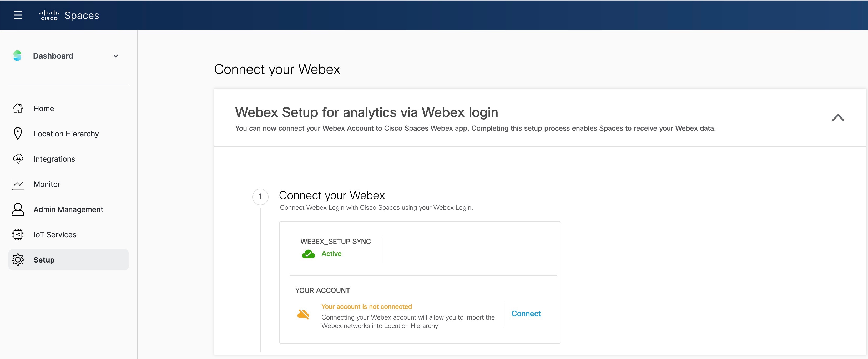Click the Dashboard app selector label
The height and width of the screenshot is (359, 868).
[53, 56]
